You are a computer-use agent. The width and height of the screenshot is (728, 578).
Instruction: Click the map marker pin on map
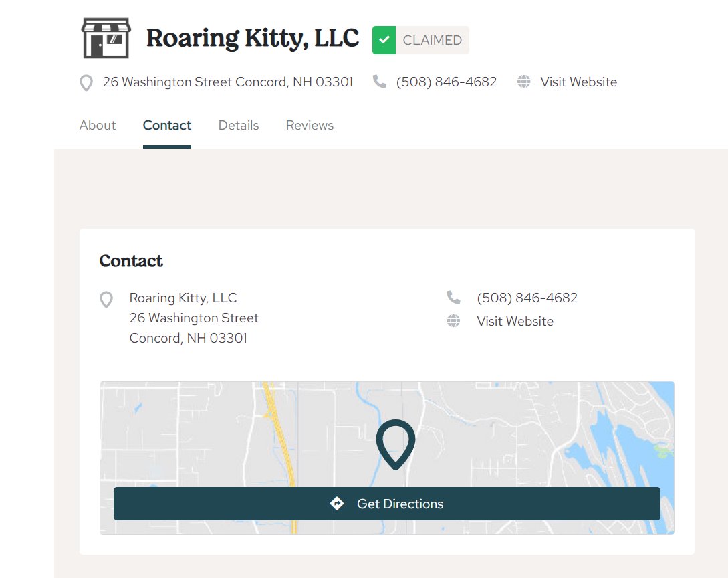[395, 443]
